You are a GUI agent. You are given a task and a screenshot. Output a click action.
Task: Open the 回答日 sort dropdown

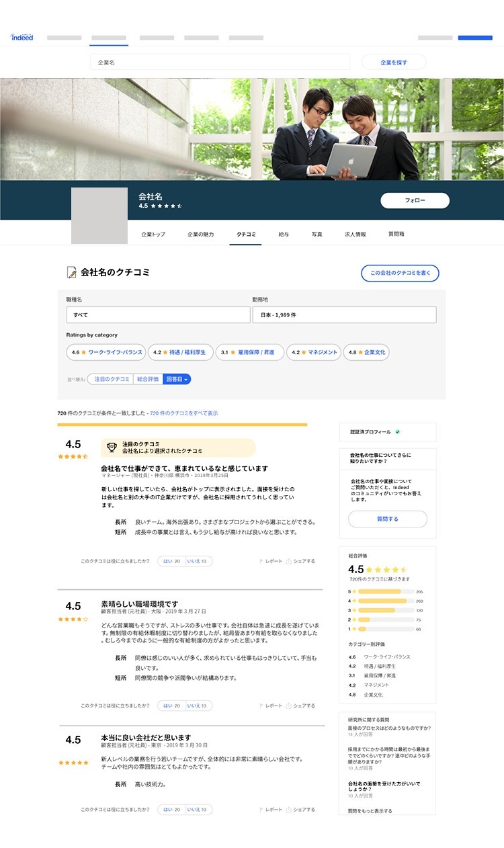(177, 379)
